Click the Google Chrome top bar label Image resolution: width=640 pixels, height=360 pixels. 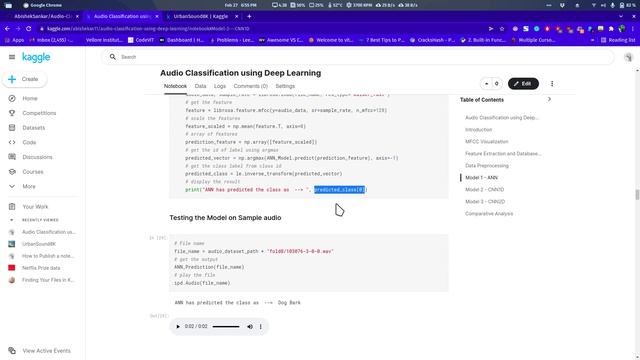click(43, 5)
